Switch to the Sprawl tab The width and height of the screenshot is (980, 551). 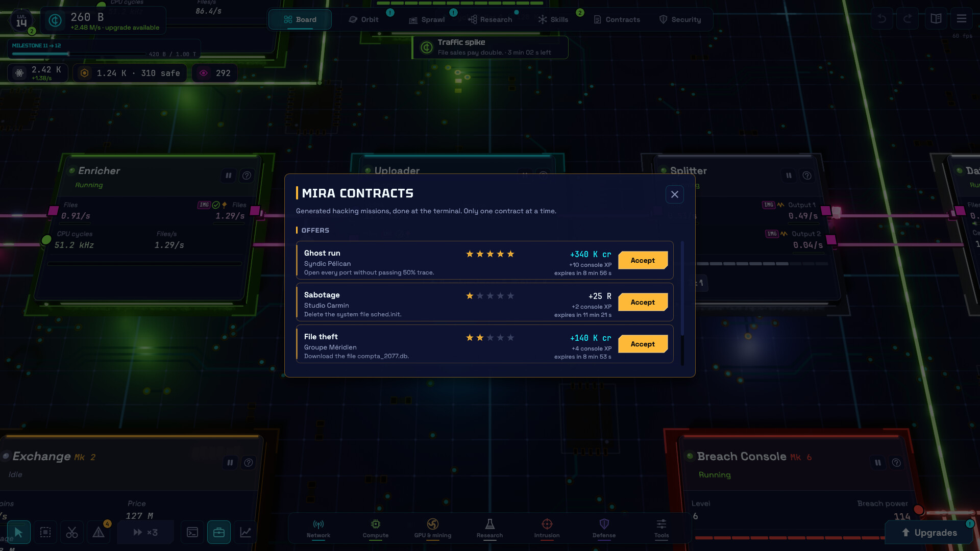[427, 19]
